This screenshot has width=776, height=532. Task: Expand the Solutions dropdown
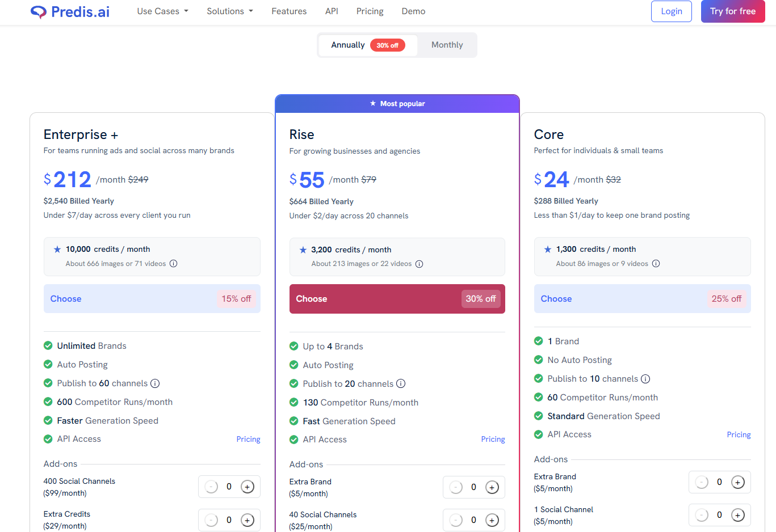[230, 11]
